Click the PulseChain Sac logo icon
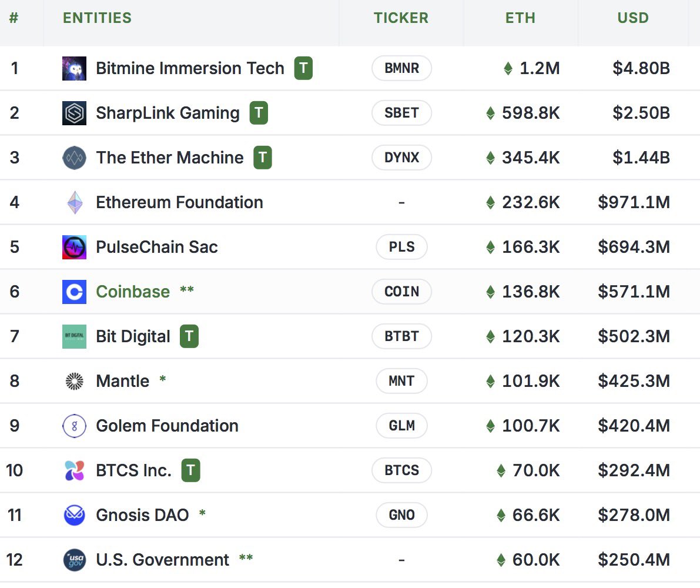The image size is (700, 588). click(74, 247)
